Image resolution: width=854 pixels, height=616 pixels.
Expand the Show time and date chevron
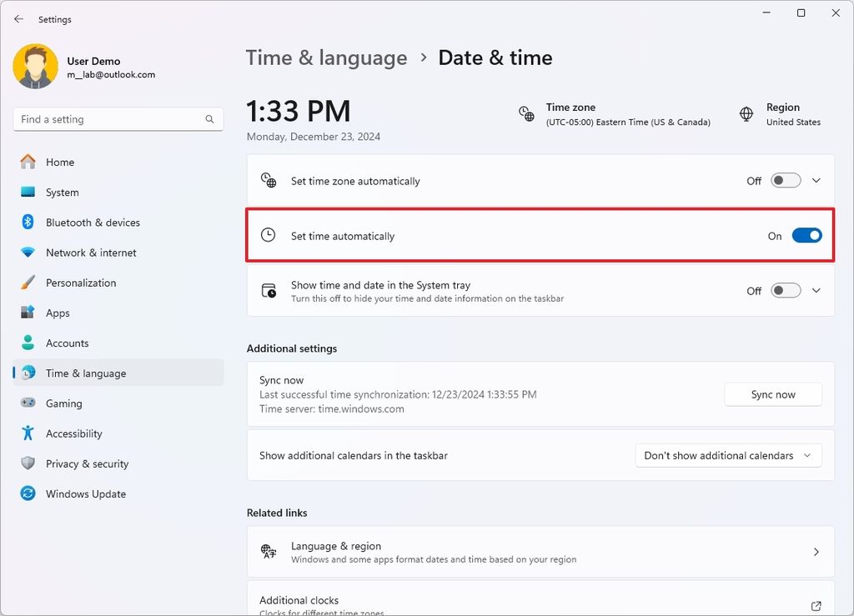[x=816, y=290]
